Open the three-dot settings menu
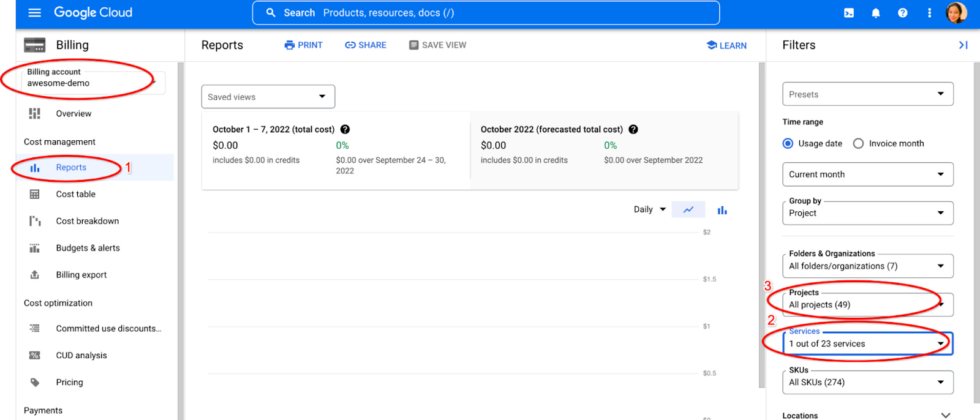This screenshot has width=980, height=420. 929,13
